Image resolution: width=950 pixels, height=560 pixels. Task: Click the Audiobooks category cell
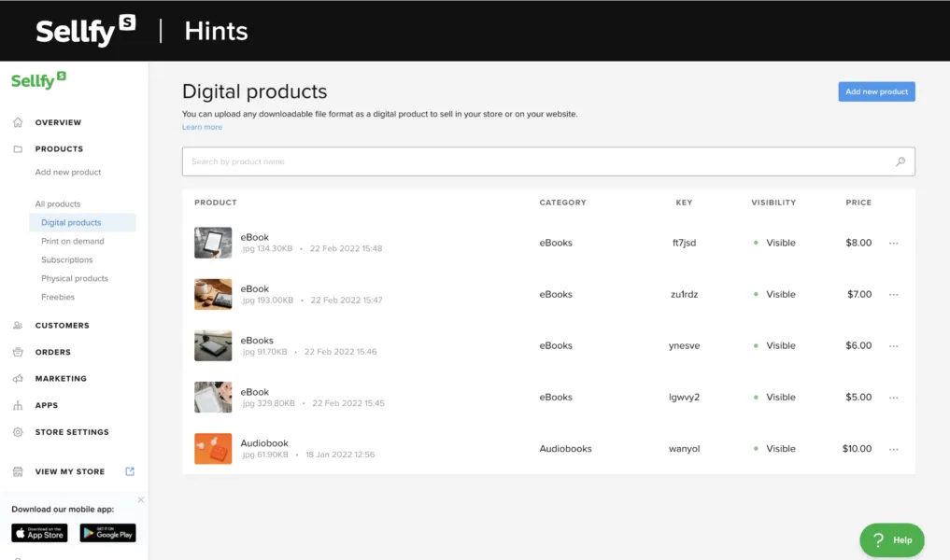[565, 449]
